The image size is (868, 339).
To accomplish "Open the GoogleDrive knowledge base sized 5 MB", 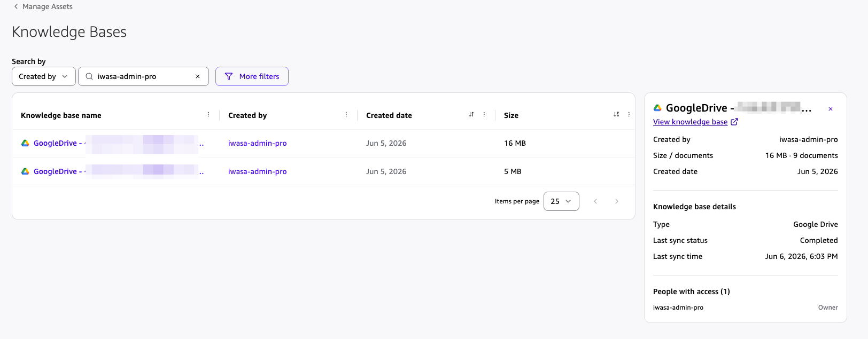I will point(119,171).
